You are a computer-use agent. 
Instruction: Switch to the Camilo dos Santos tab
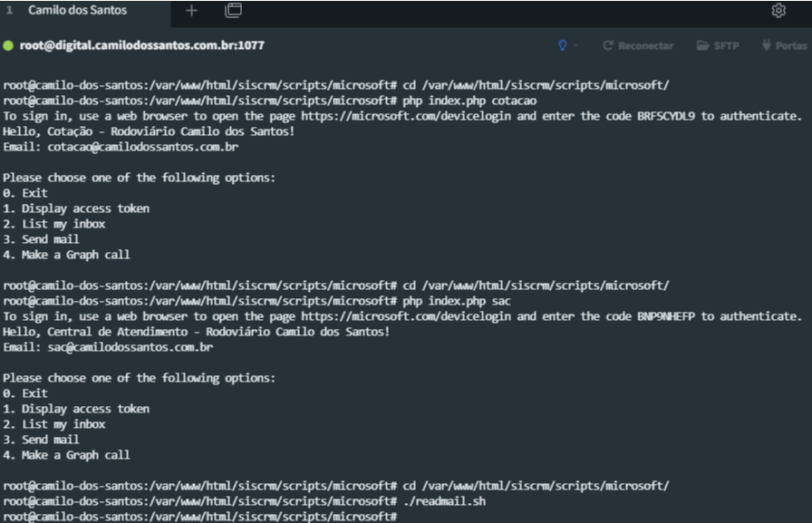[77, 11]
